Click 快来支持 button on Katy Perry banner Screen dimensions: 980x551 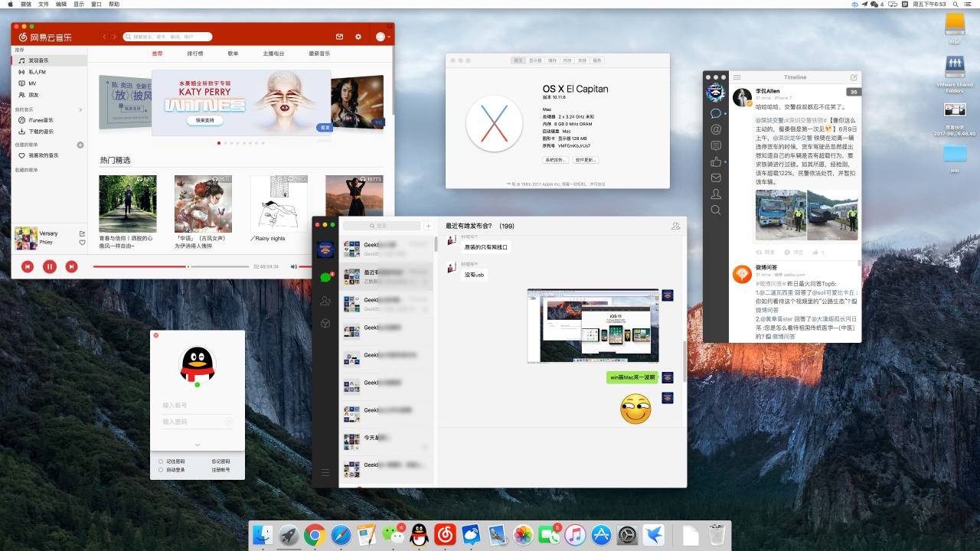pyautogui.click(x=204, y=121)
